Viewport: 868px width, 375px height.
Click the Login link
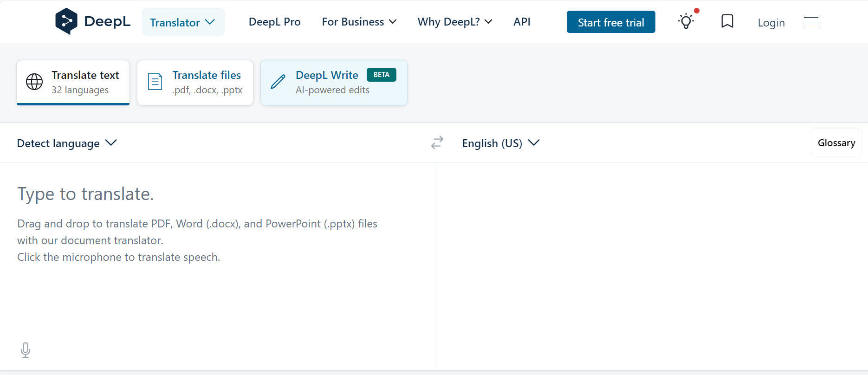771,23
